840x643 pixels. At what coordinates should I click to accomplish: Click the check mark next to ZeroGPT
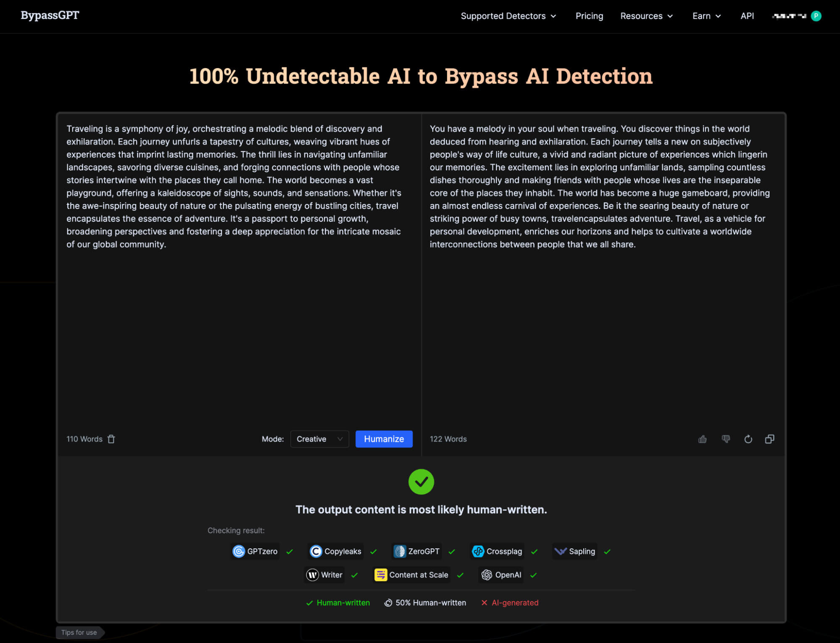(452, 552)
